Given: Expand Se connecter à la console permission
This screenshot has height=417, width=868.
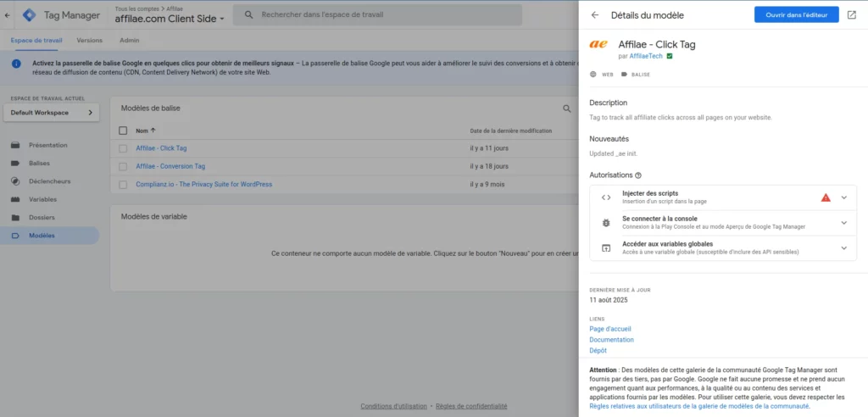Looking at the screenshot, I should pyautogui.click(x=843, y=222).
